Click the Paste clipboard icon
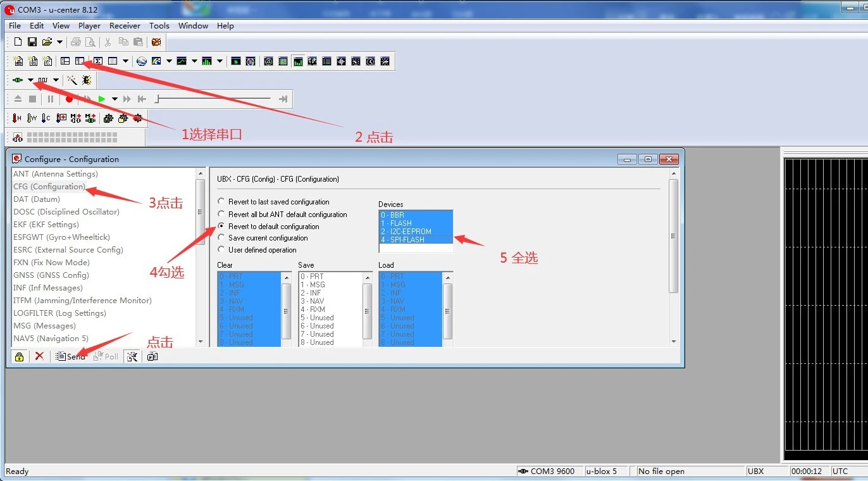Image resolution: width=868 pixels, height=481 pixels. (138, 42)
